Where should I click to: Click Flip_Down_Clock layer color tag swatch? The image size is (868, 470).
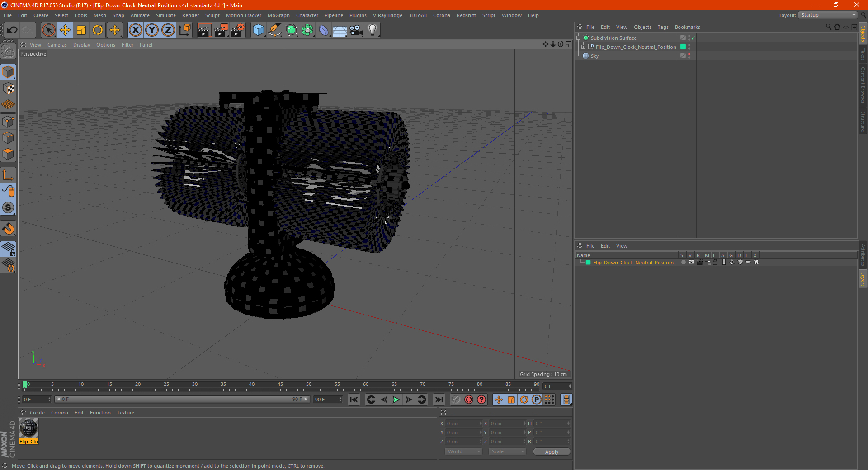[683, 47]
